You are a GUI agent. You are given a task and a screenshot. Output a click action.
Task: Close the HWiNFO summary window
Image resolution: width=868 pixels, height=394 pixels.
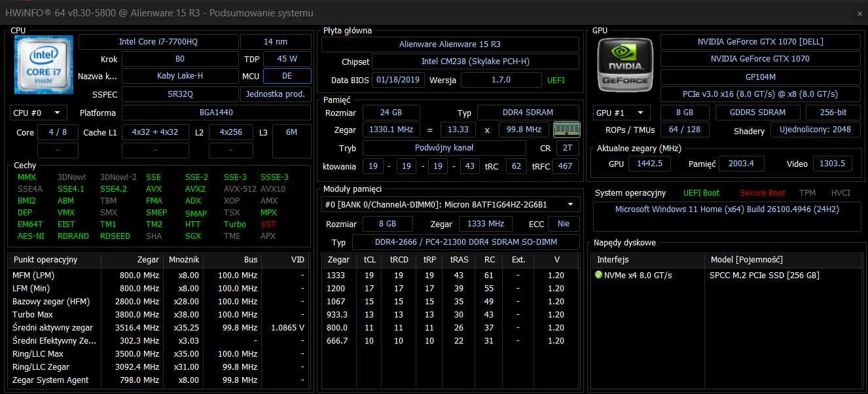(x=859, y=13)
